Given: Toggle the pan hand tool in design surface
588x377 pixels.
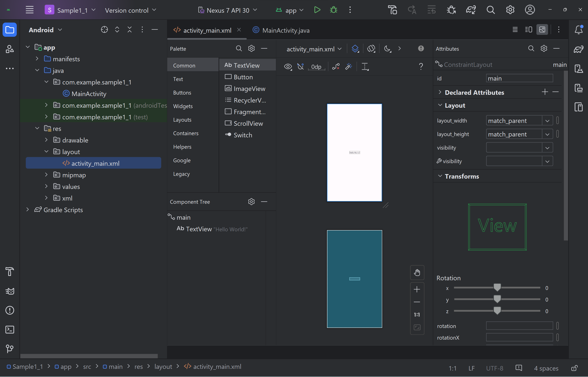Looking at the screenshot, I should click(x=417, y=272).
